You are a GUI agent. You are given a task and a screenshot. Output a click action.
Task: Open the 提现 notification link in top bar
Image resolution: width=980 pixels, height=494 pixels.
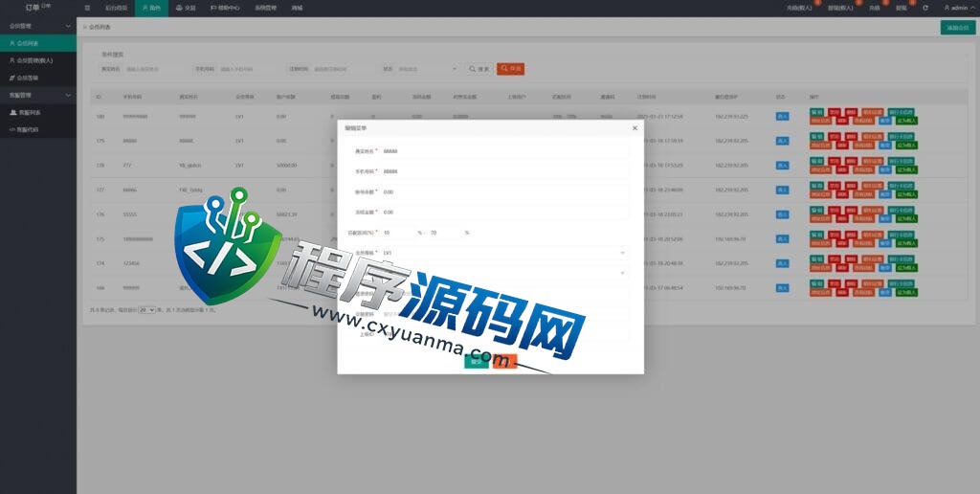(902, 8)
